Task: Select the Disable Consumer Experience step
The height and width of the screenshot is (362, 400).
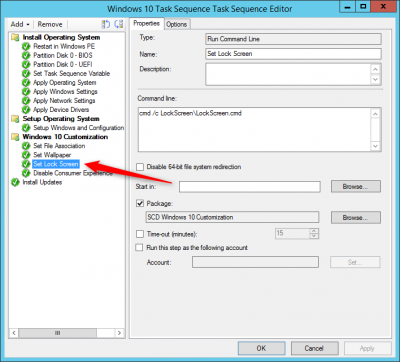Action: (73, 173)
